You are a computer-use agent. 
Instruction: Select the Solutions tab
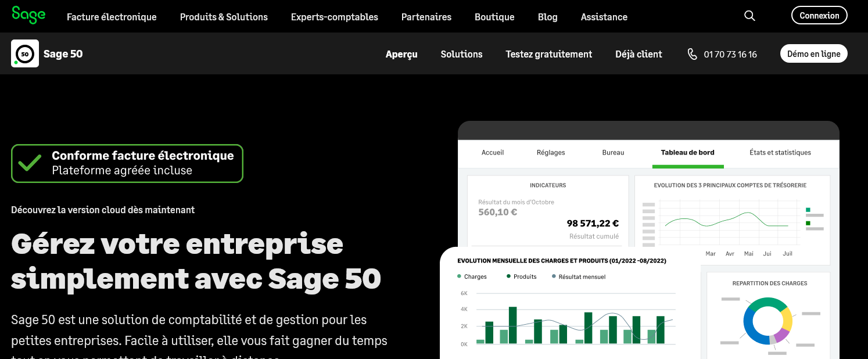point(461,54)
